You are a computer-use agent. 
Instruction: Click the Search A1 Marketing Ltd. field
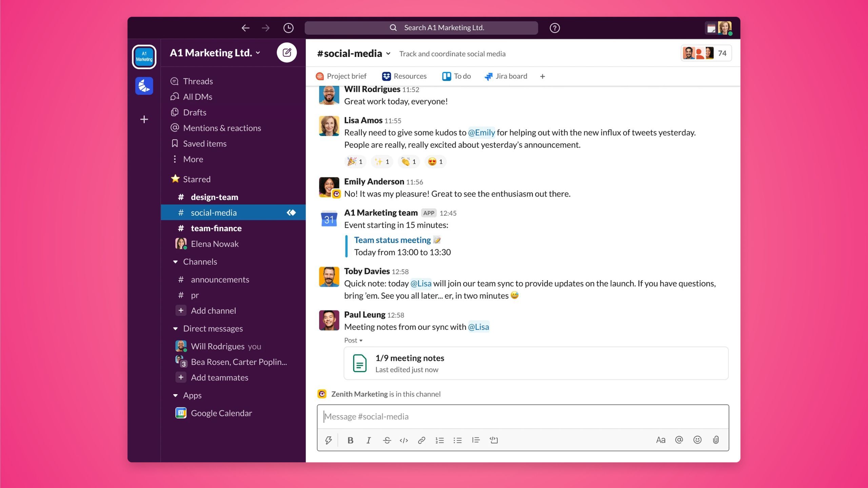coord(421,28)
